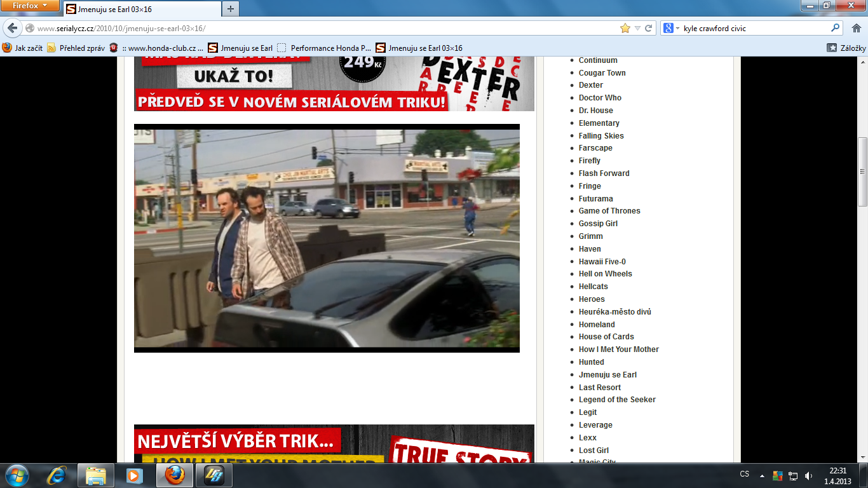Bookmark this page with the star icon
Screen dimensions: 868x488
(625, 28)
